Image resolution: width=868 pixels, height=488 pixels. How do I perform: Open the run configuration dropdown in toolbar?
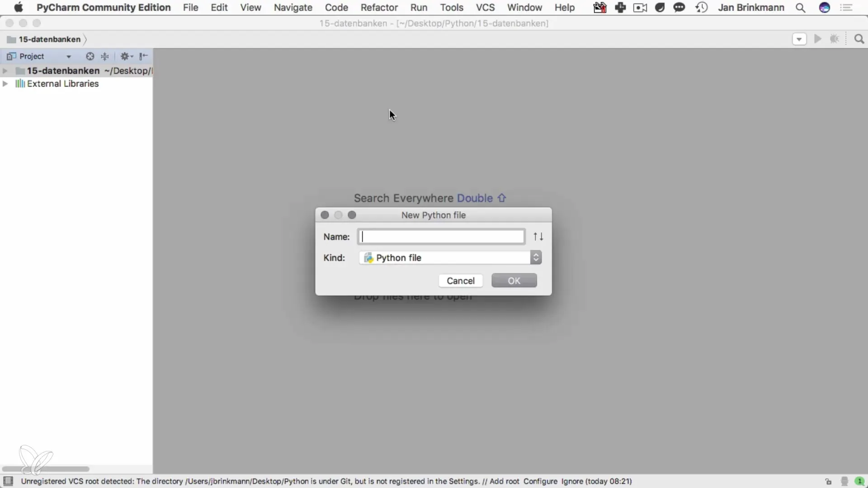pyautogui.click(x=799, y=39)
